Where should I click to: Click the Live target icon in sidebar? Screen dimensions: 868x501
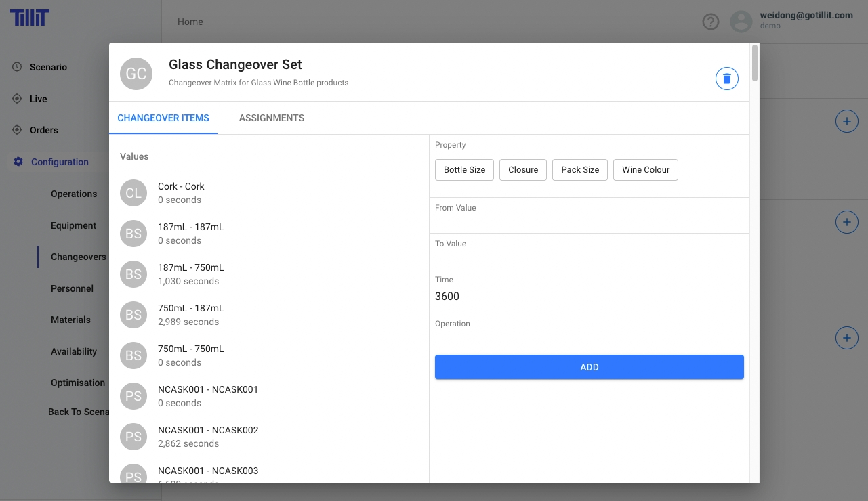pos(17,99)
